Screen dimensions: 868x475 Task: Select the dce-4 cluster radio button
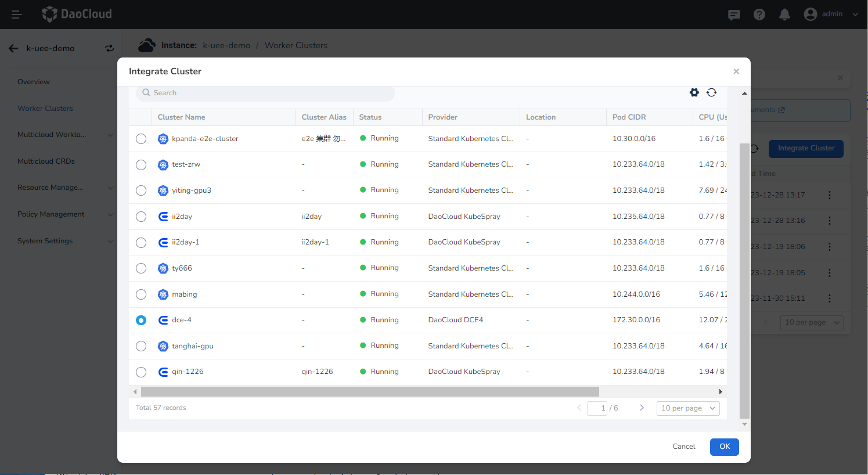141,320
